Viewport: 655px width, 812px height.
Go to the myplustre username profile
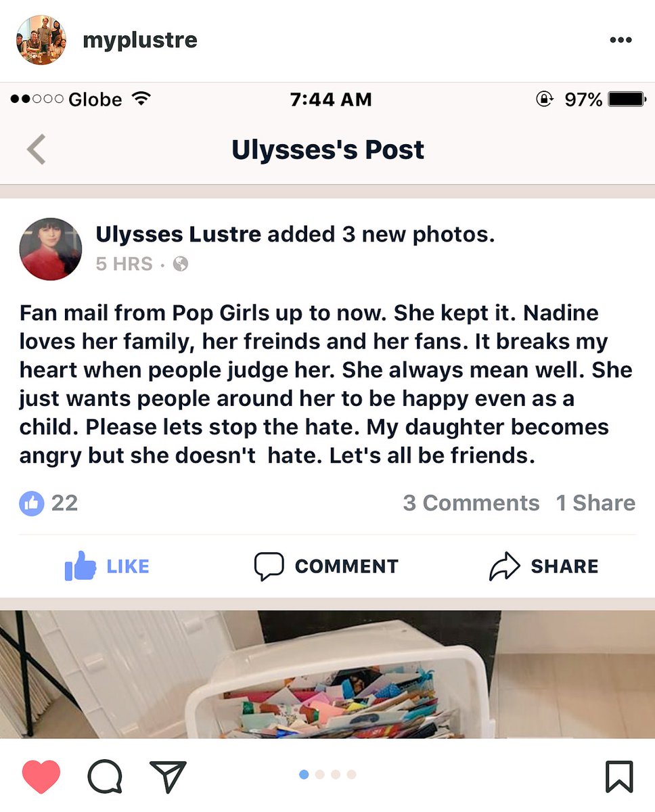[x=139, y=40]
